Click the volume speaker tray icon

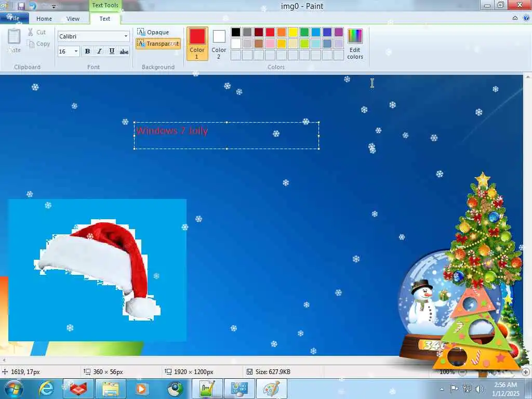pos(480,389)
